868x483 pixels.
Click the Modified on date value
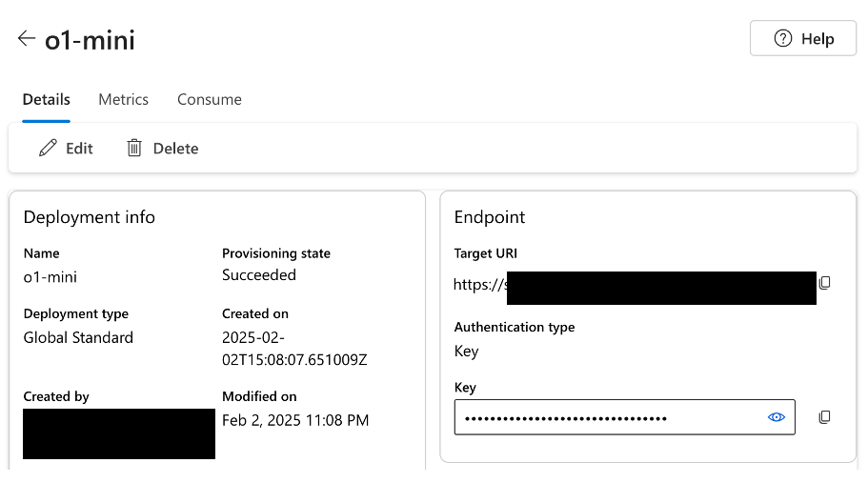click(294, 420)
